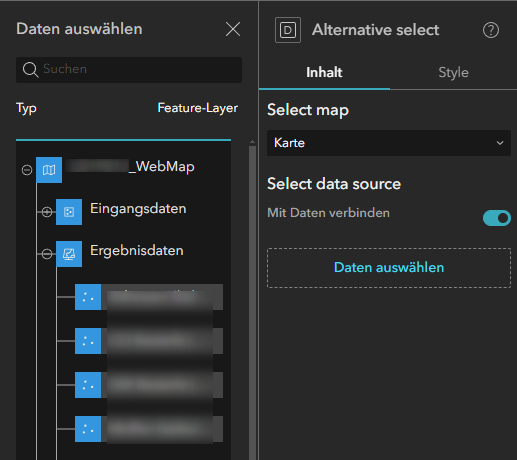Open the Feature-Layer type filter
This screenshot has width=517, height=460.
(x=197, y=108)
